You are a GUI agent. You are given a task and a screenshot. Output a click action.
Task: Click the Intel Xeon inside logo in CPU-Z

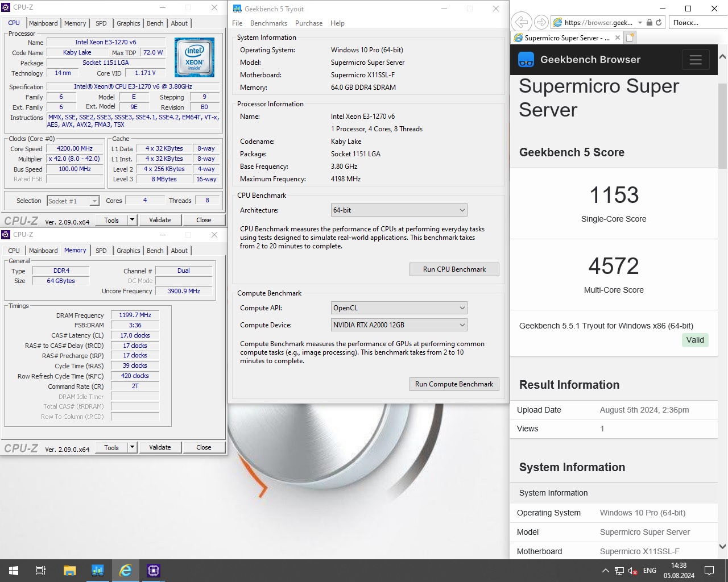coord(195,57)
